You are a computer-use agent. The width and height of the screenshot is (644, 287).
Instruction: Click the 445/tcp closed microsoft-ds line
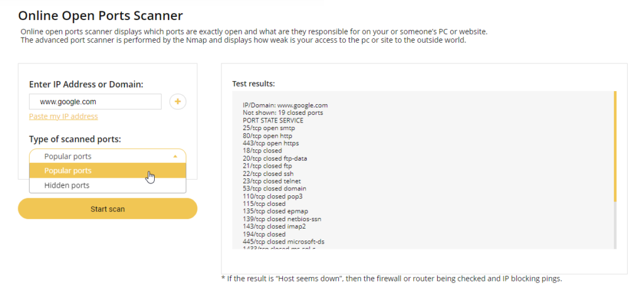284,242
